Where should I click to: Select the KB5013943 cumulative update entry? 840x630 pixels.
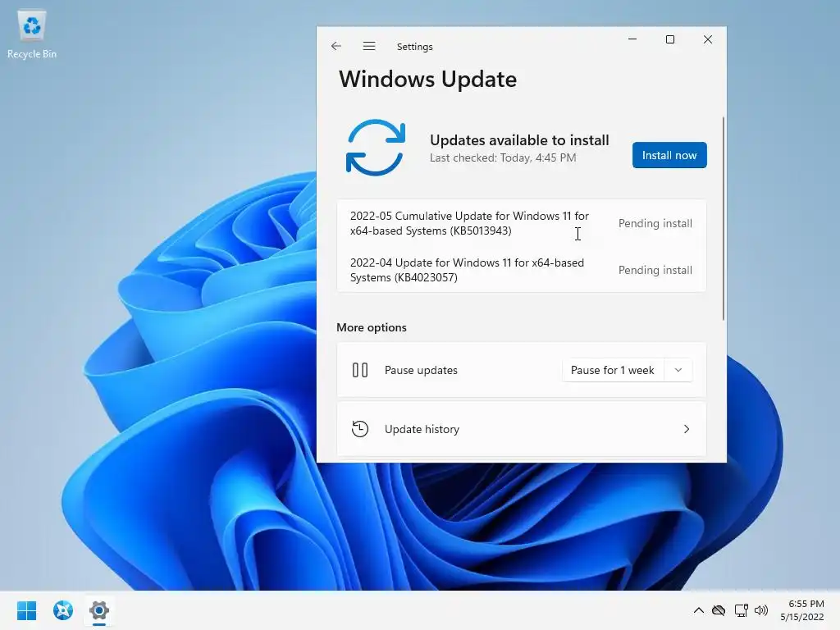click(521, 223)
